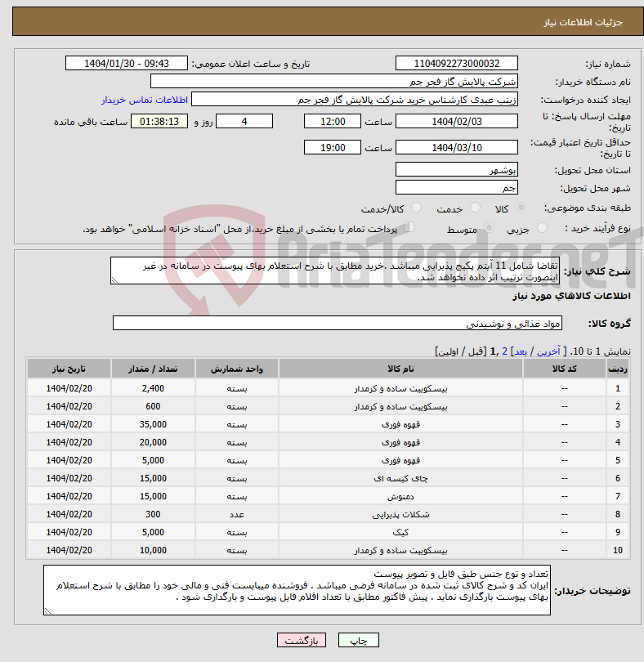
Task: Click the نام کالا column header
Action: pyautogui.click(x=400, y=369)
